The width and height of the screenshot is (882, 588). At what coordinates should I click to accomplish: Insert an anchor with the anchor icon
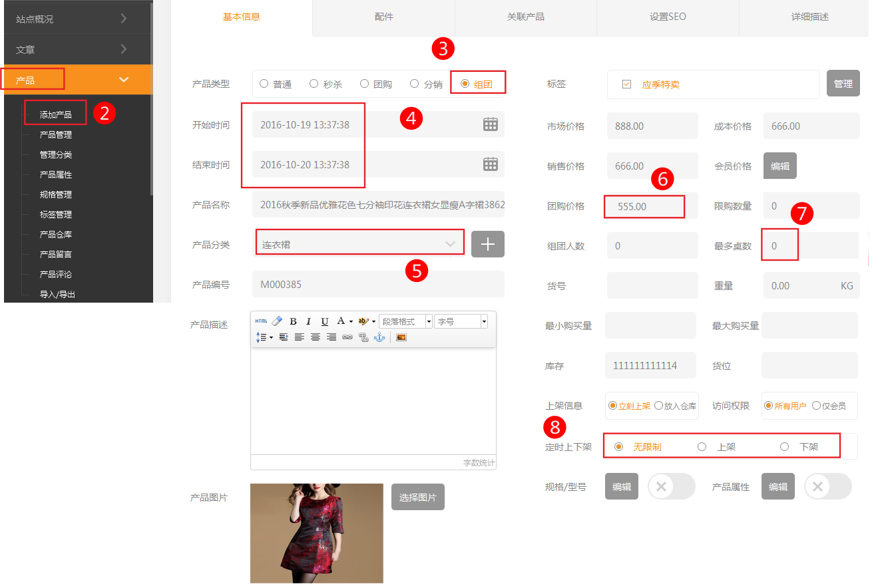[x=379, y=337]
